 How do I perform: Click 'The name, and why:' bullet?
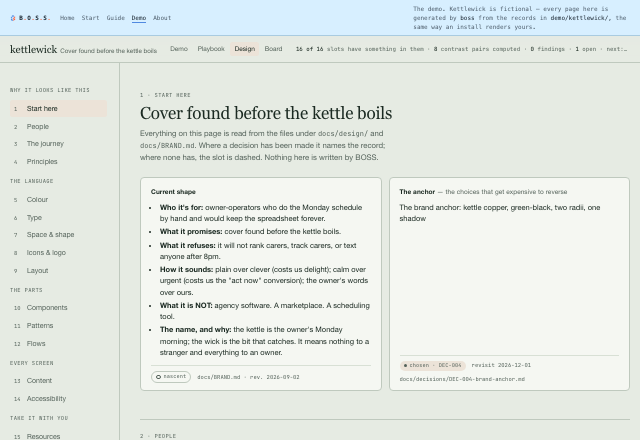click(264, 341)
